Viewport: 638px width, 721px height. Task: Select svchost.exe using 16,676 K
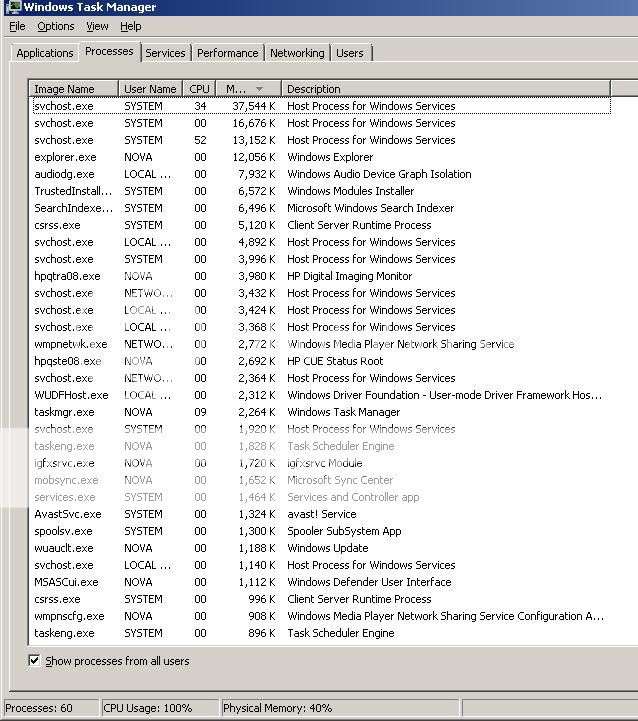(322, 123)
